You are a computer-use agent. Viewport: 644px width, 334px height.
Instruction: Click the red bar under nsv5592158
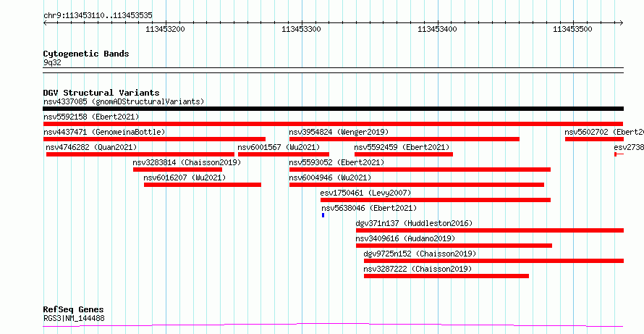tap(333, 124)
